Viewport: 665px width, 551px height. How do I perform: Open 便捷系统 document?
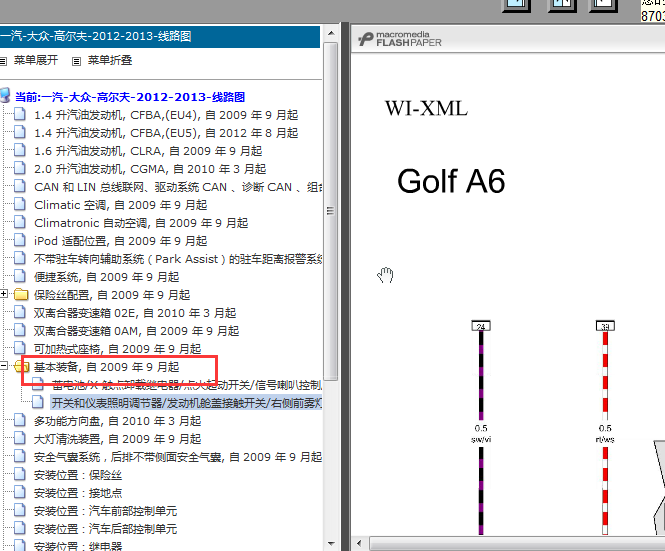click(106, 277)
